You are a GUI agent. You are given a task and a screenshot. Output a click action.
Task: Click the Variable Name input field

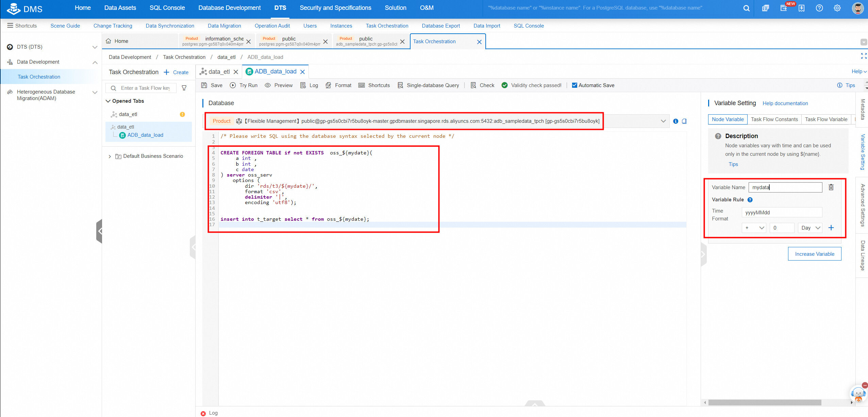(x=785, y=187)
